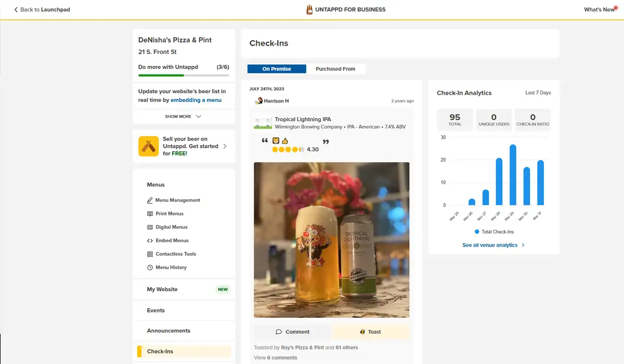Click the comment speech bubble icon

(280, 331)
